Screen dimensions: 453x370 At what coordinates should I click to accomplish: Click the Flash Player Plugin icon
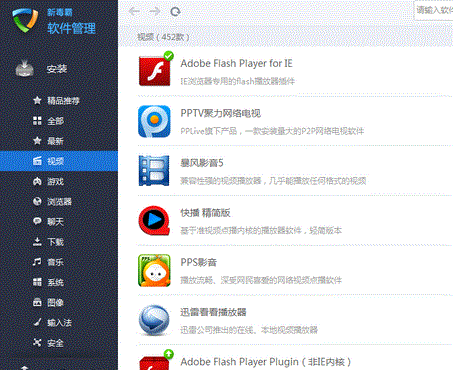pyautogui.click(x=154, y=363)
